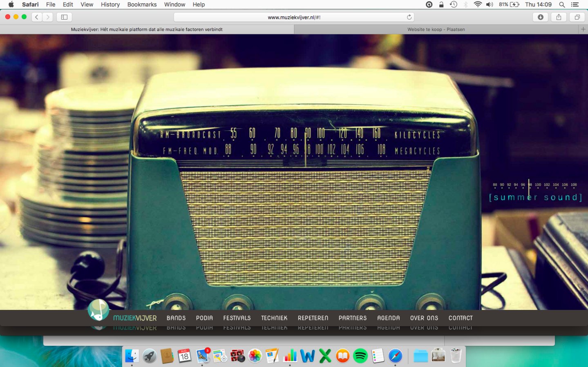Open the PARTNERS navigation link
This screenshot has width=588, height=367.
pos(353,318)
